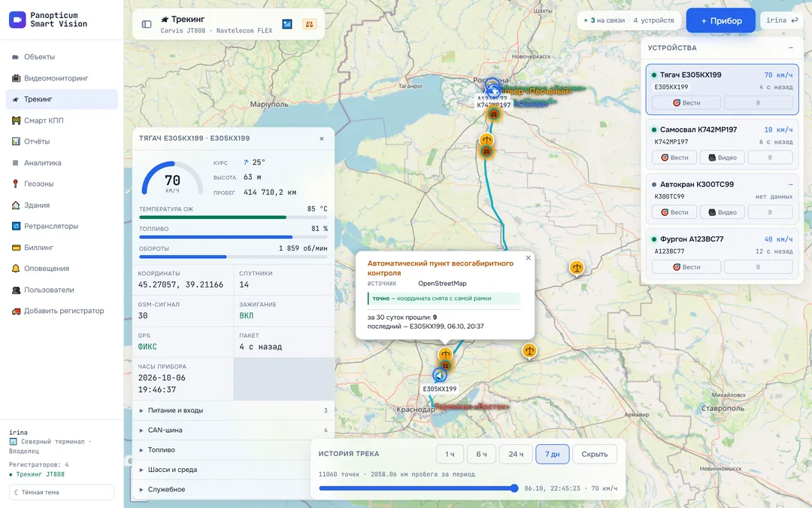The image size is (812, 508).
Task: Open Смарт КПП section
Action: coord(62,120)
